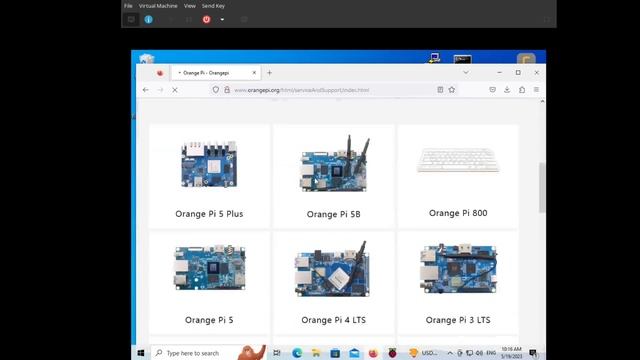
Task: Show the graphical console view button
Action: click(x=131, y=19)
